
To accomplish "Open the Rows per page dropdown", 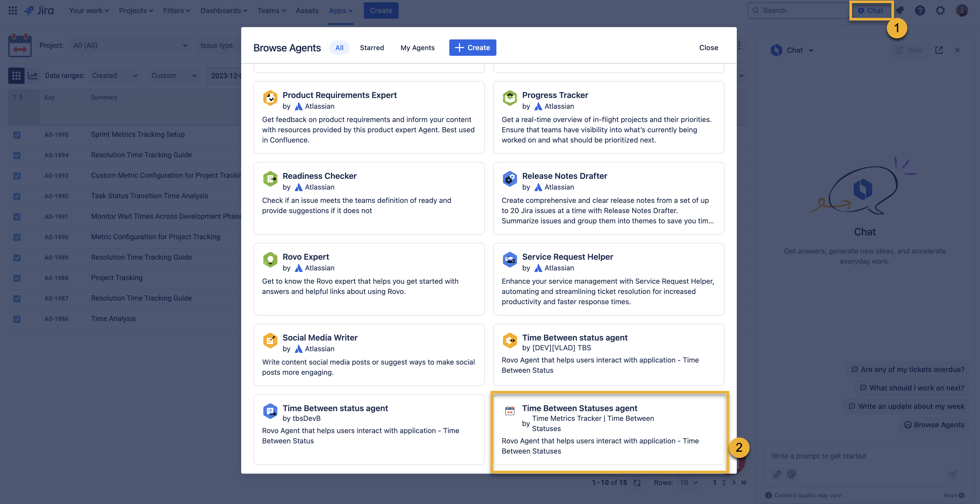I will [689, 482].
